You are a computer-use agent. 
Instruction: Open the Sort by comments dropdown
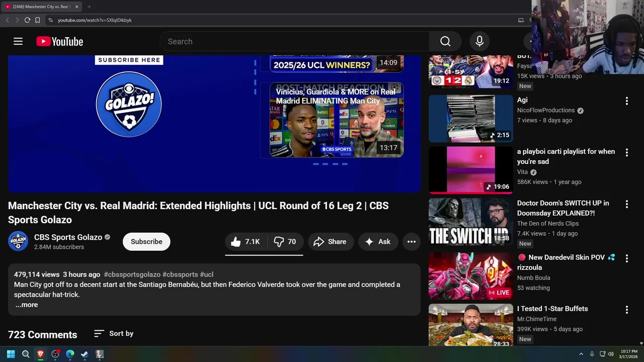coord(114,333)
